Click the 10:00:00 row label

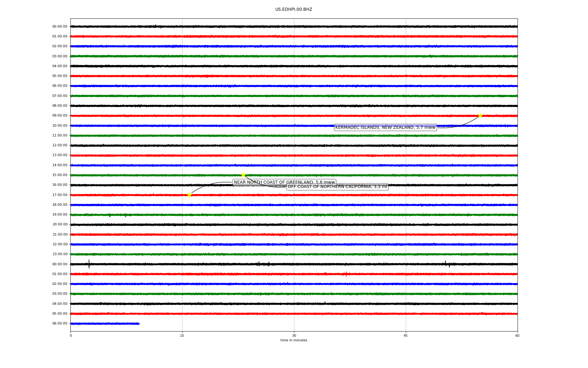[x=60, y=125]
